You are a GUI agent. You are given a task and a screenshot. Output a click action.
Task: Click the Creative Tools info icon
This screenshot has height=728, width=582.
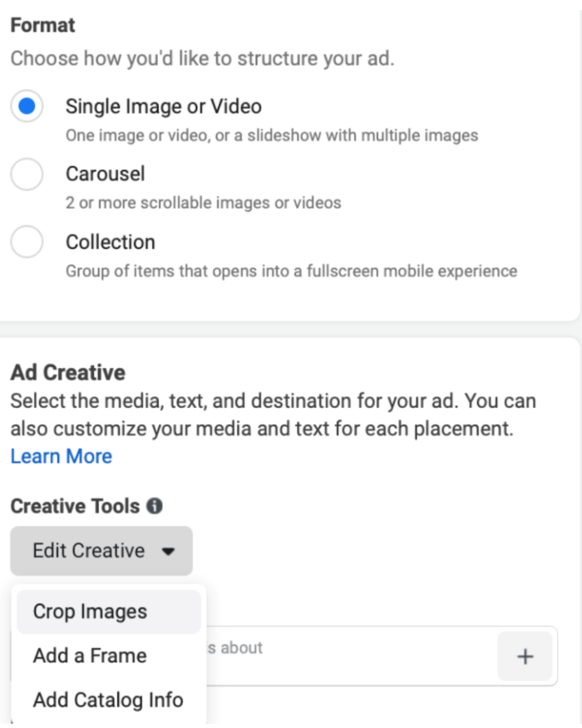click(155, 506)
